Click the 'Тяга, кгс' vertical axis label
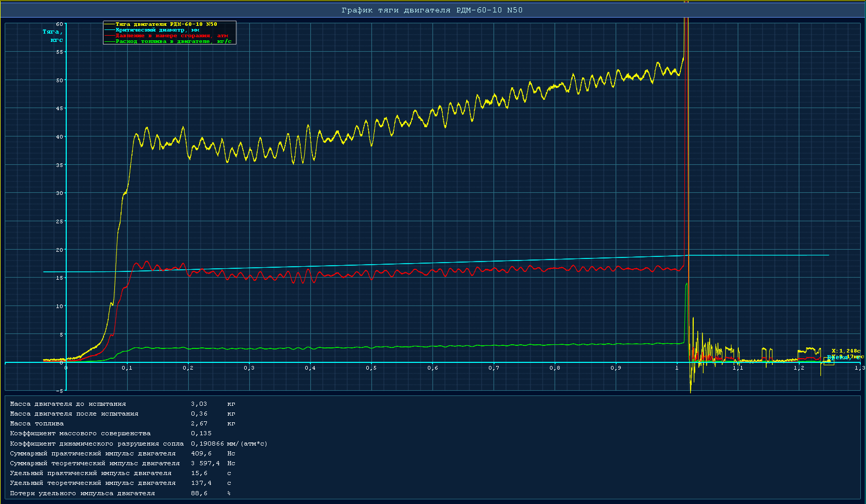866x504 pixels. click(x=53, y=36)
